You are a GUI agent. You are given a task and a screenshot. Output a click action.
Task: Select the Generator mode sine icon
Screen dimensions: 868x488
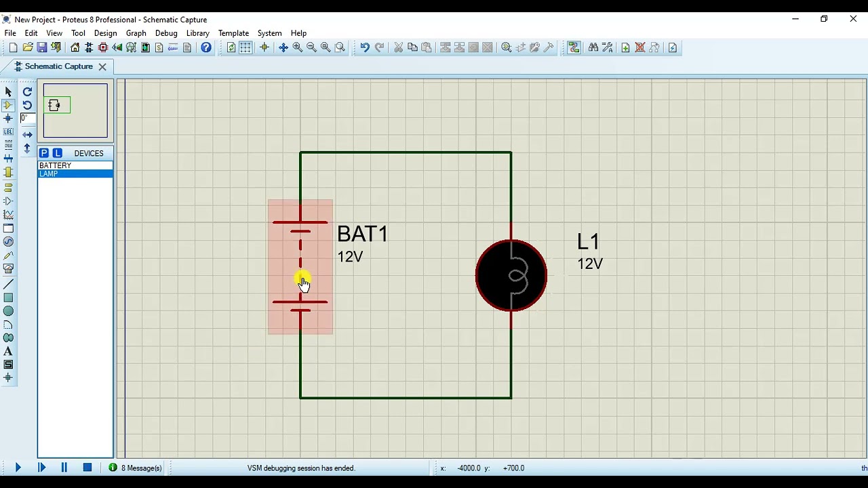pyautogui.click(x=8, y=242)
